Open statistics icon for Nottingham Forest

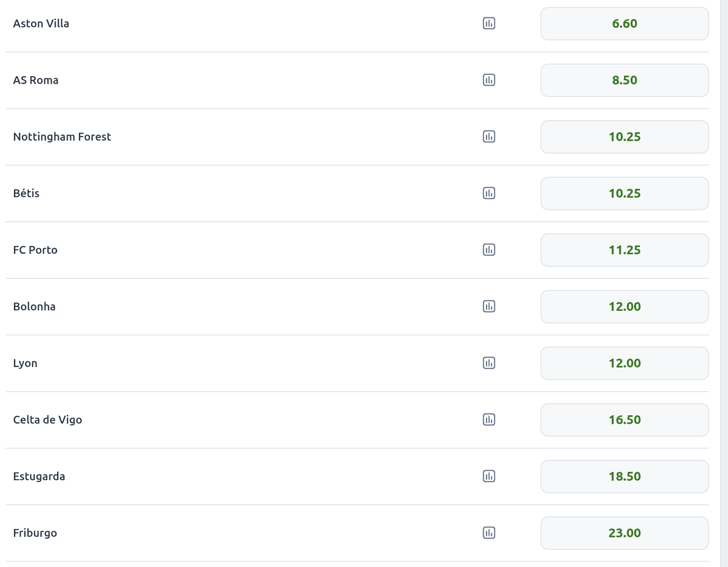tap(489, 136)
